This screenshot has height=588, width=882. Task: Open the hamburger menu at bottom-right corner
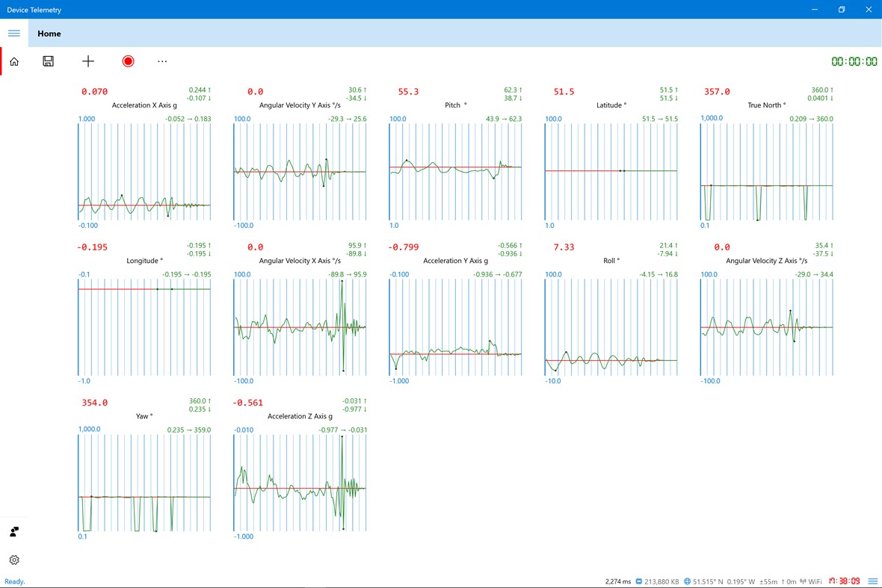click(x=872, y=581)
